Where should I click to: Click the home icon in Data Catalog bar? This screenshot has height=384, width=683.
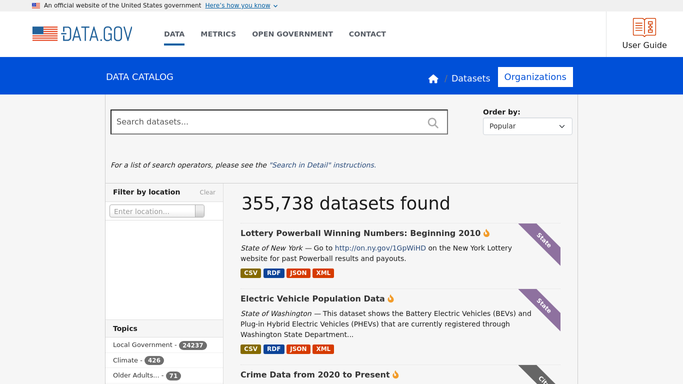pyautogui.click(x=433, y=79)
